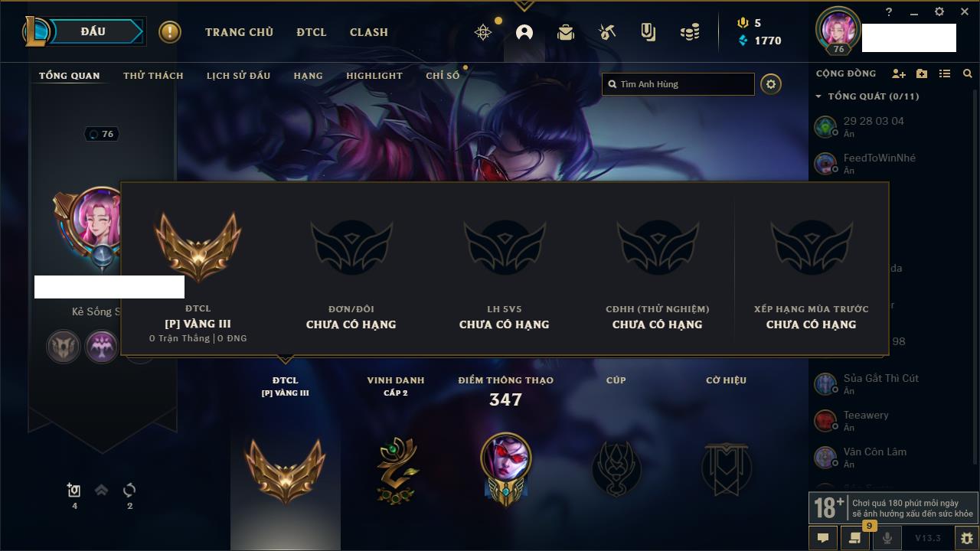Image resolution: width=980 pixels, height=551 pixels.
Task: Click the yellow exclamation alert icon
Action: [x=170, y=32]
